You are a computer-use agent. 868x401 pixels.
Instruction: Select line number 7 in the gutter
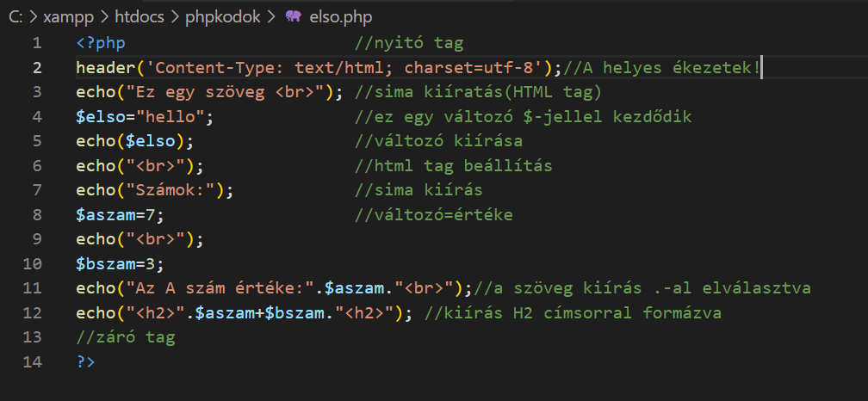point(36,190)
